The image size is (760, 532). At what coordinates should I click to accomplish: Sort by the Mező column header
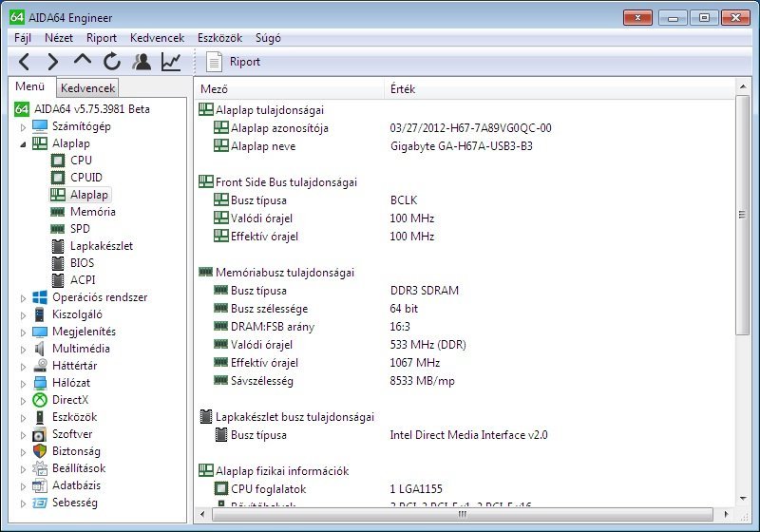pyautogui.click(x=290, y=89)
